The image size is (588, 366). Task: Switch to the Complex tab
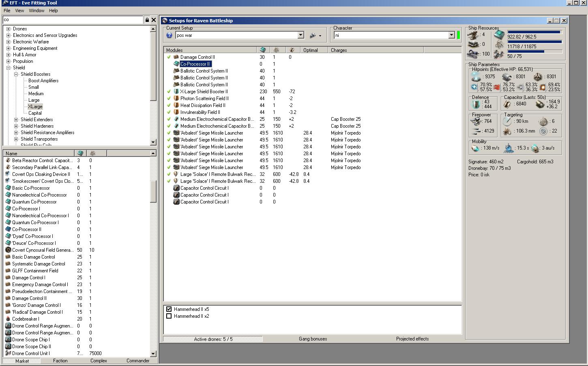[99, 361]
